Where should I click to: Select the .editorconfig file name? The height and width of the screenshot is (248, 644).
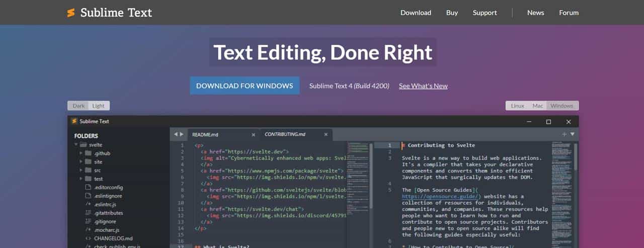[x=108, y=187]
